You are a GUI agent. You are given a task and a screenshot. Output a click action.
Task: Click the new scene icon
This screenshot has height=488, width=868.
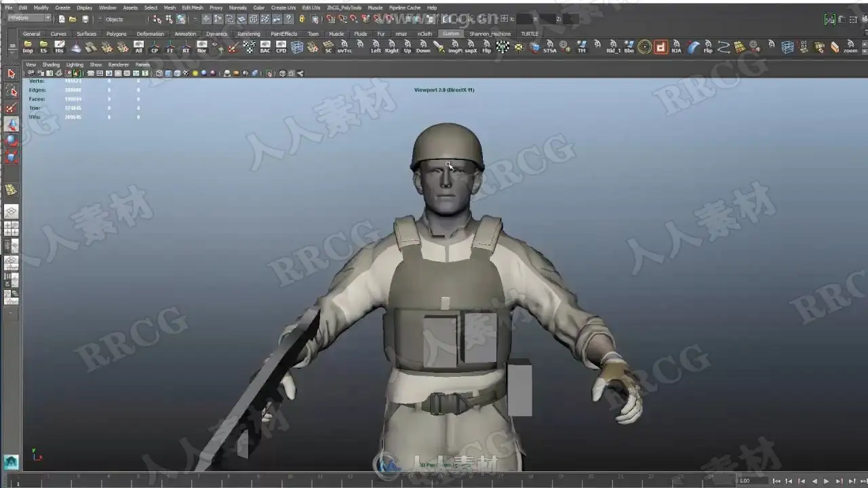click(62, 19)
